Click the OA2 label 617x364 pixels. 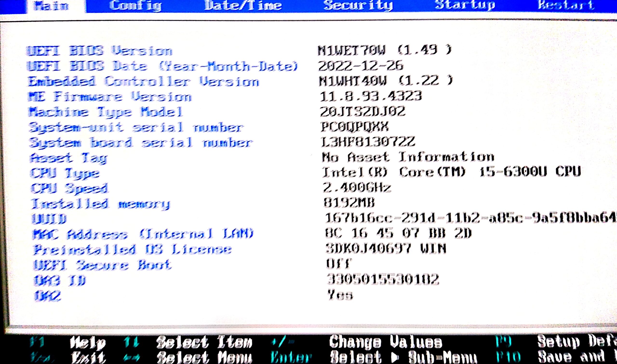coord(47,296)
